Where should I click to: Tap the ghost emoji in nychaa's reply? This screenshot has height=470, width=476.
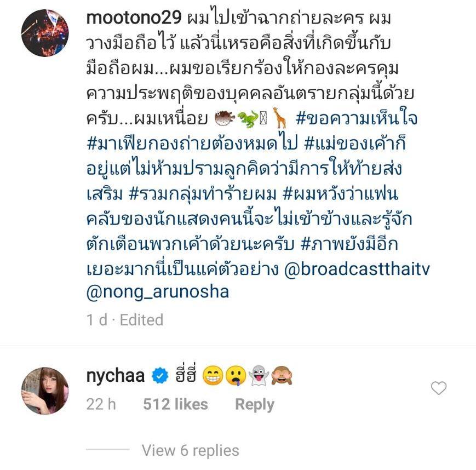click(259, 376)
